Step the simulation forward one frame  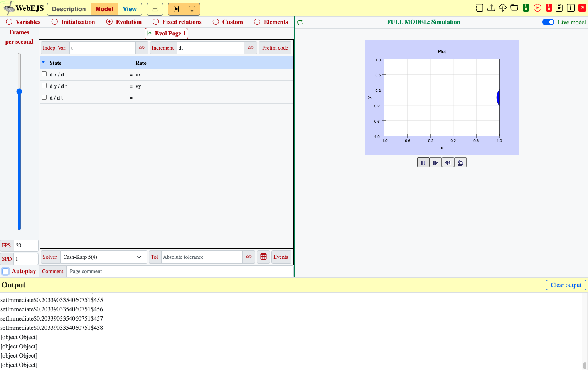[x=435, y=162]
